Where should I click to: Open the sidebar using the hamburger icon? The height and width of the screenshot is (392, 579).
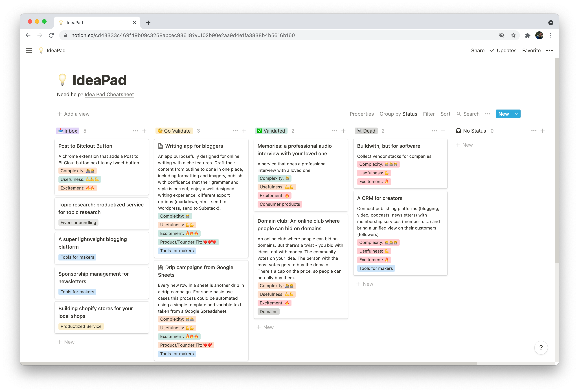pos(29,50)
